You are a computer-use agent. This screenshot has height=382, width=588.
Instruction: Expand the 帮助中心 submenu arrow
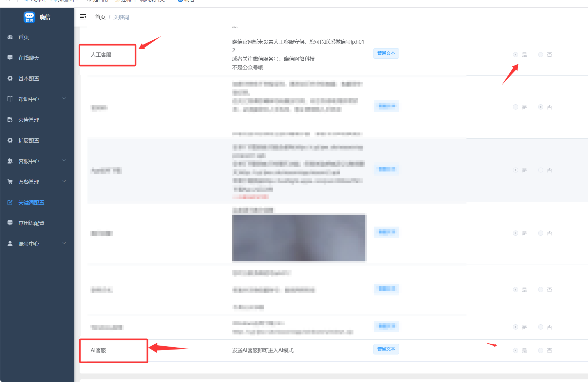(x=64, y=99)
